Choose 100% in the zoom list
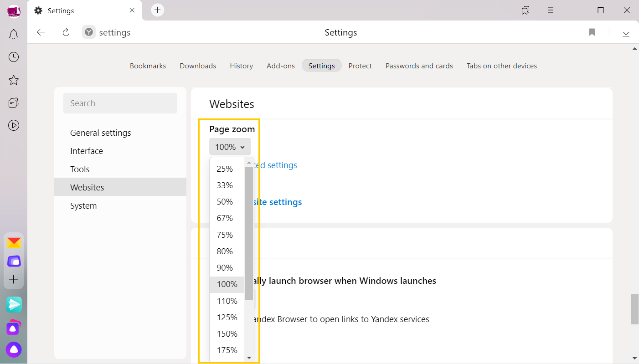 pos(227,284)
